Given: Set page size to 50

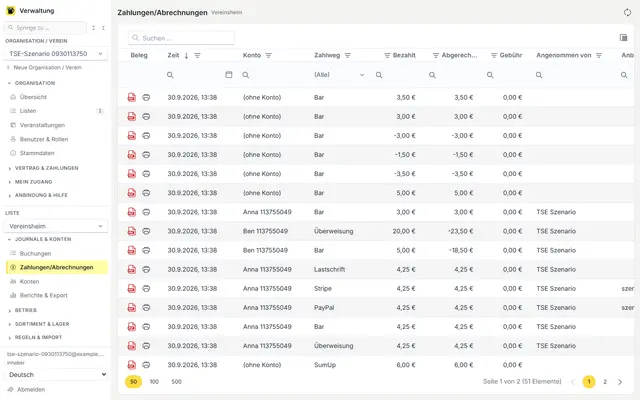Looking at the screenshot, I should [x=133, y=382].
